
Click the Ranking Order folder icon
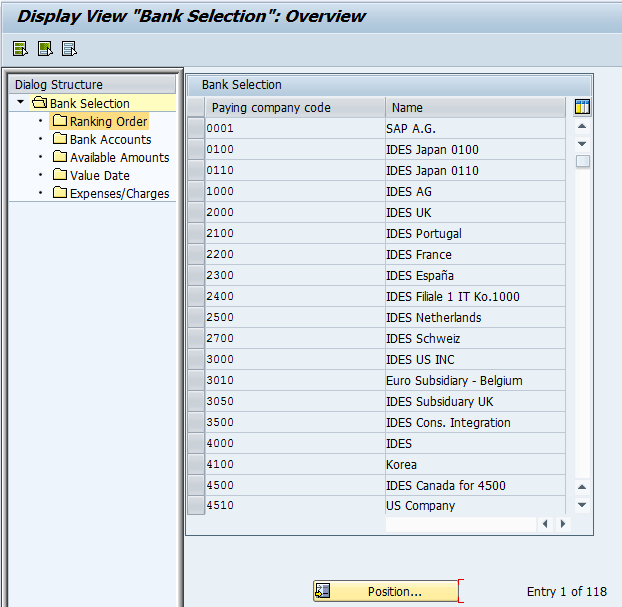click(x=60, y=122)
